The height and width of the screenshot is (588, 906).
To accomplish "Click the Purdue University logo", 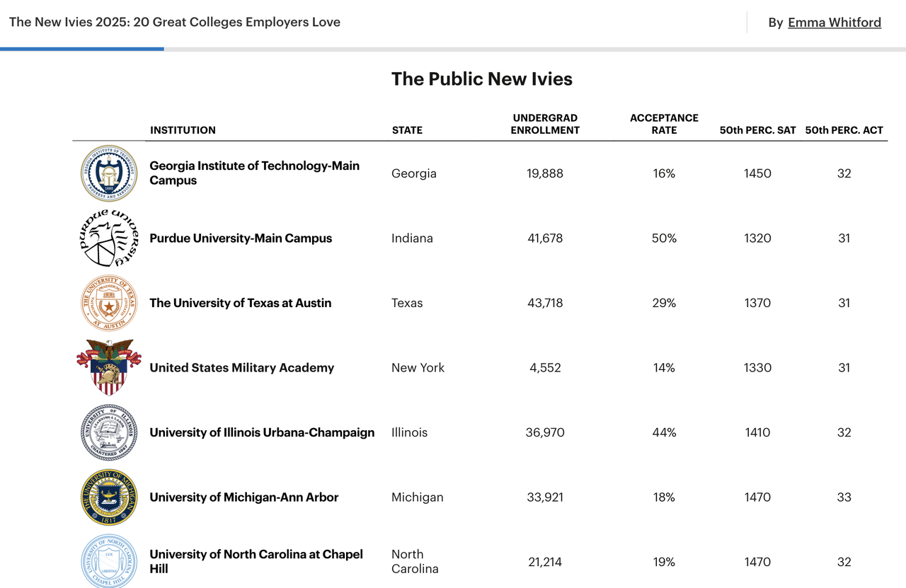I will (109, 238).
